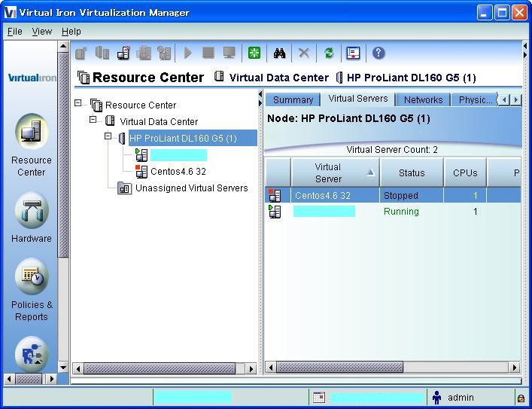Click the CPUs column header
This screenshot has width=532, height=409.
click(465, 172)
